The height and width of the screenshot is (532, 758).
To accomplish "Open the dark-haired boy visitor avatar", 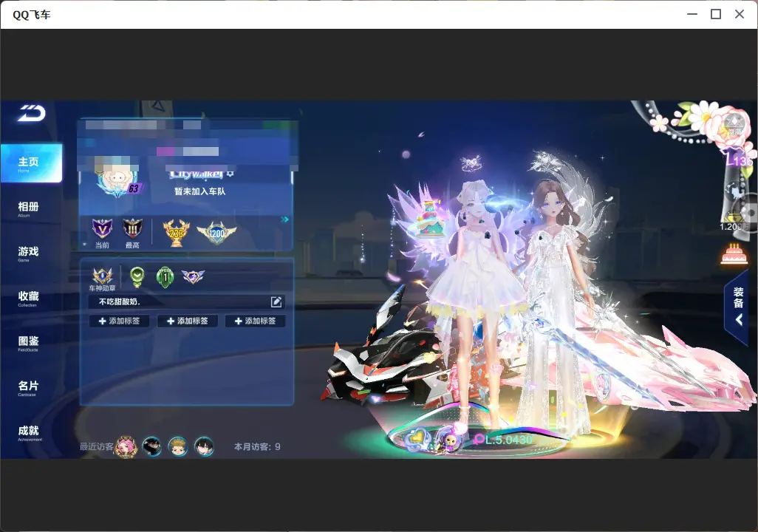I will click(x=204, y=446).
